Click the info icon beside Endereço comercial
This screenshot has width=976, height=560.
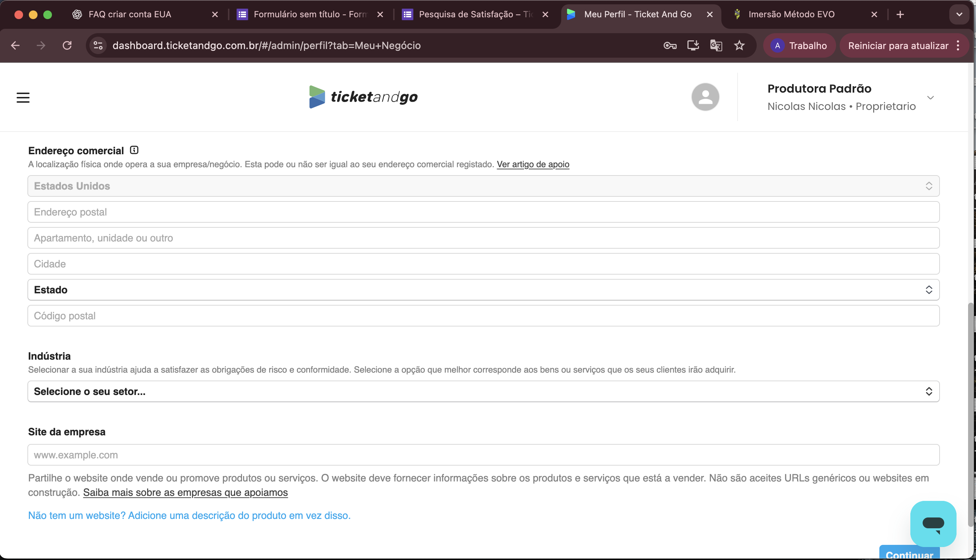(x=134, y=150)
